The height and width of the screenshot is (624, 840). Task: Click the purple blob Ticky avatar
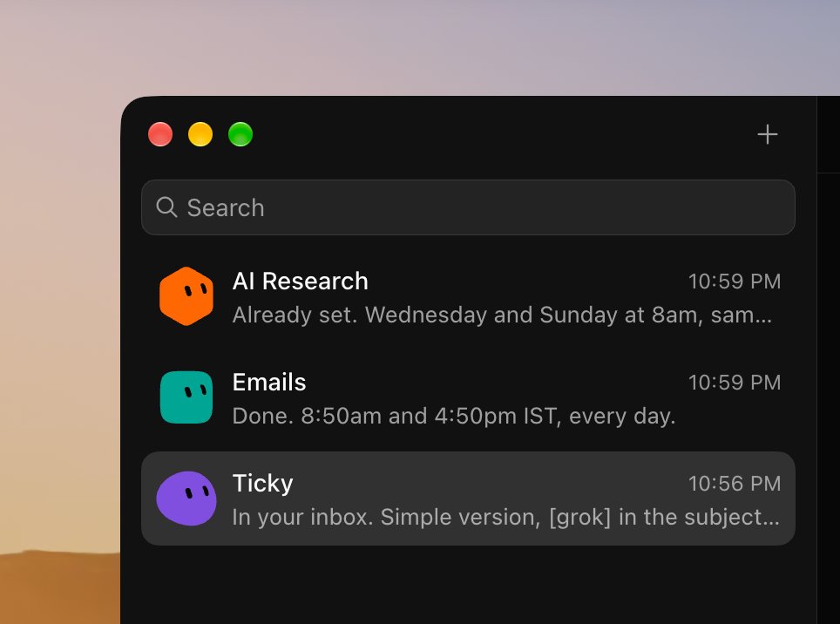pos(186,499)
